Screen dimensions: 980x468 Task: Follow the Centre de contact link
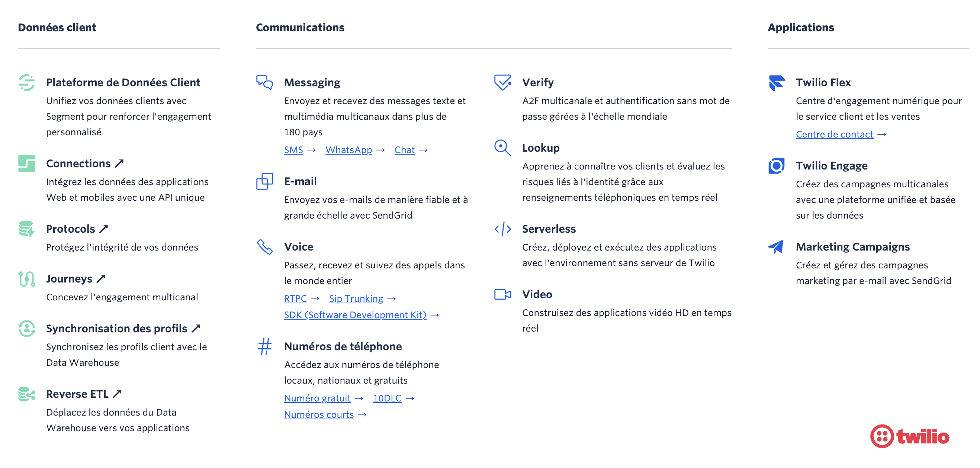pyautogui.click(x=834, y=135)
